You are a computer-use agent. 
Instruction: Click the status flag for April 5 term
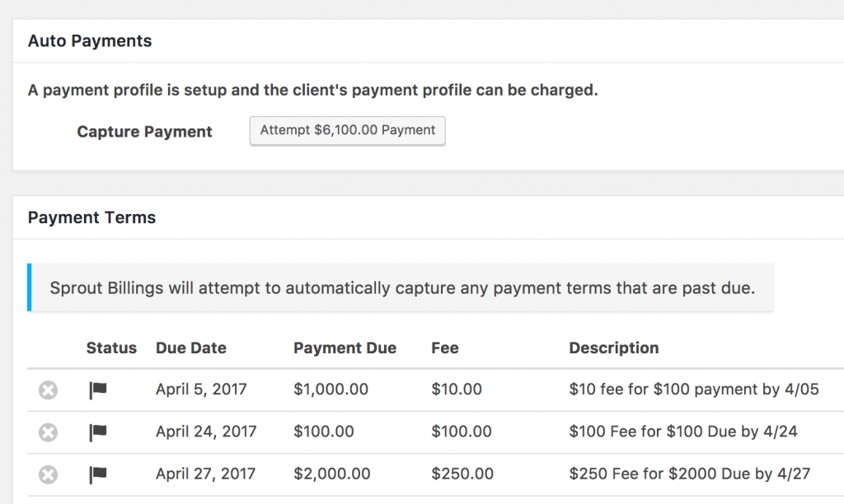[x=98, y=390]
